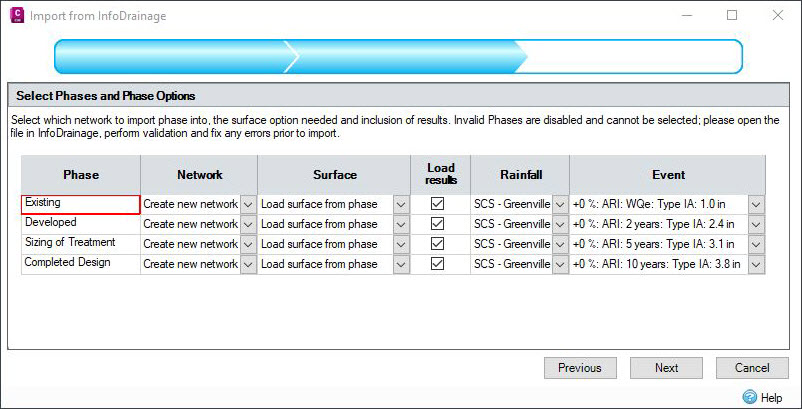Expand Rainfall dropdown for Sizing of Treatment
This screenshot has width=802, height=409.
point(560,244)
